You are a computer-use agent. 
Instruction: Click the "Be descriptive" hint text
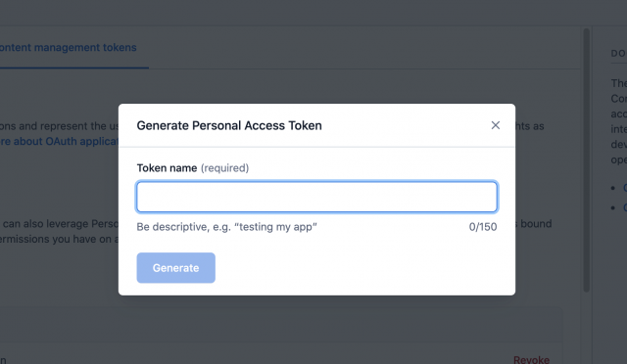pyautogui.click(x=226, y=227)
